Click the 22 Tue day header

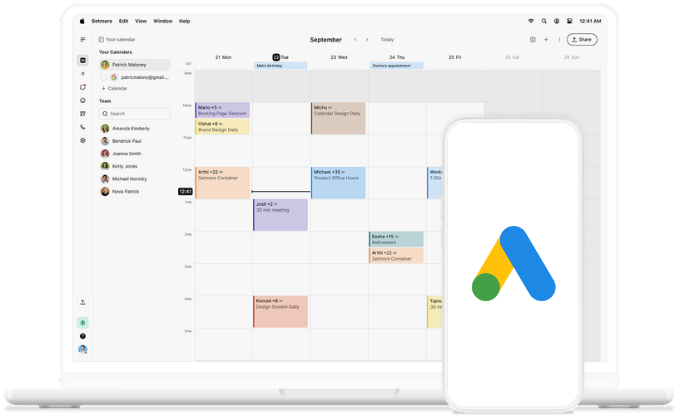(281, 57)
